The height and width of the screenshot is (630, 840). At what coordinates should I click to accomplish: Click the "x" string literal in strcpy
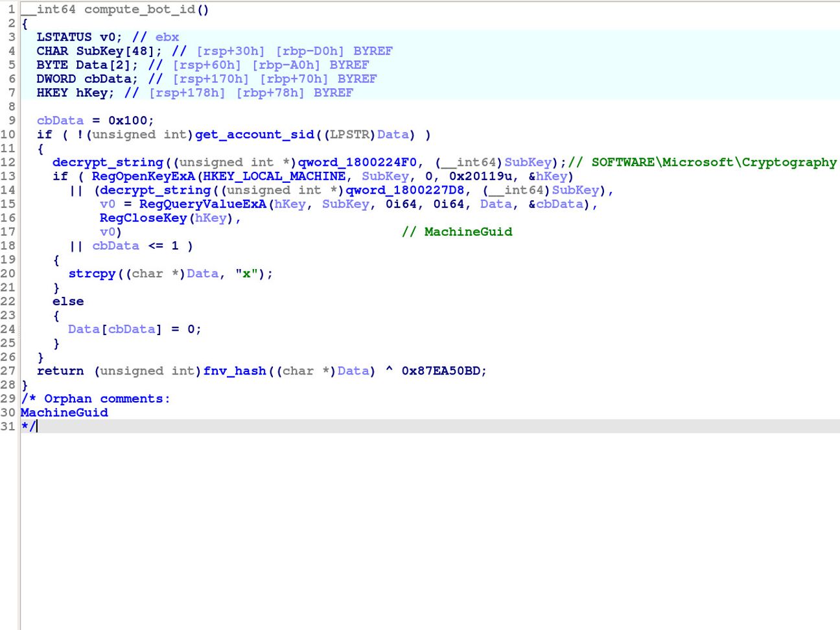pyautogui.click(x=246, y=274)
